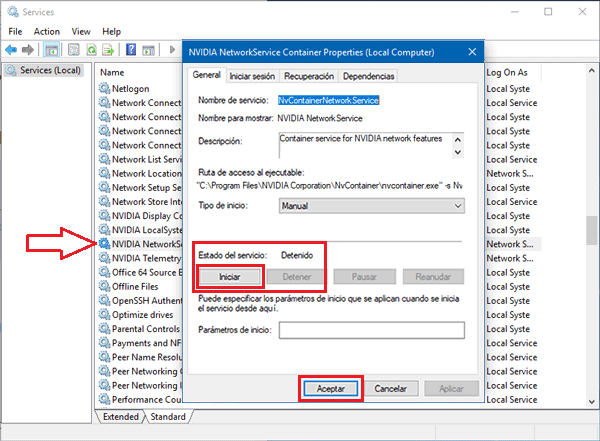
Task: Click the gear icon beside OpenSSH Authentication
Action: tap(104, 301)
